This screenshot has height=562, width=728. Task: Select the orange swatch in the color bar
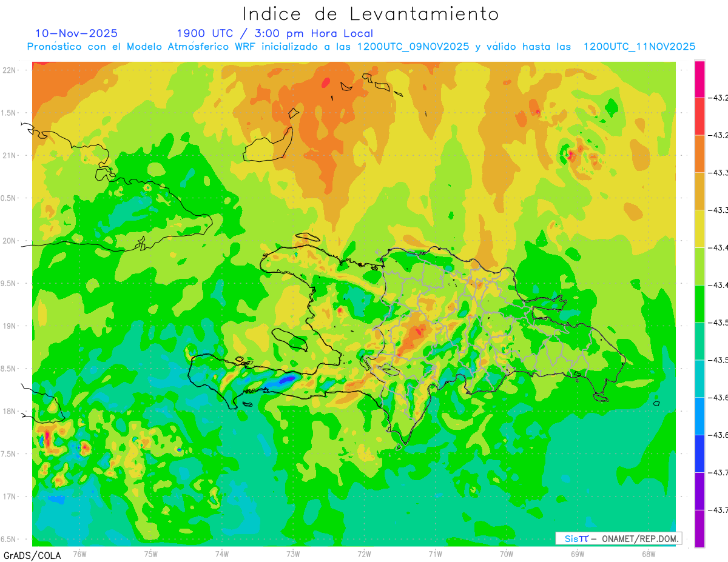tap(700, 153)
